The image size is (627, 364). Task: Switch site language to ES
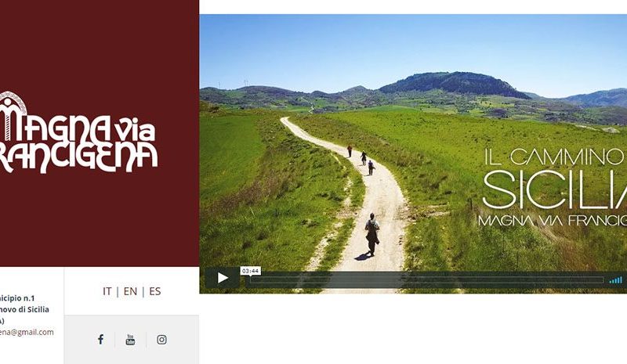coord(154,291)
